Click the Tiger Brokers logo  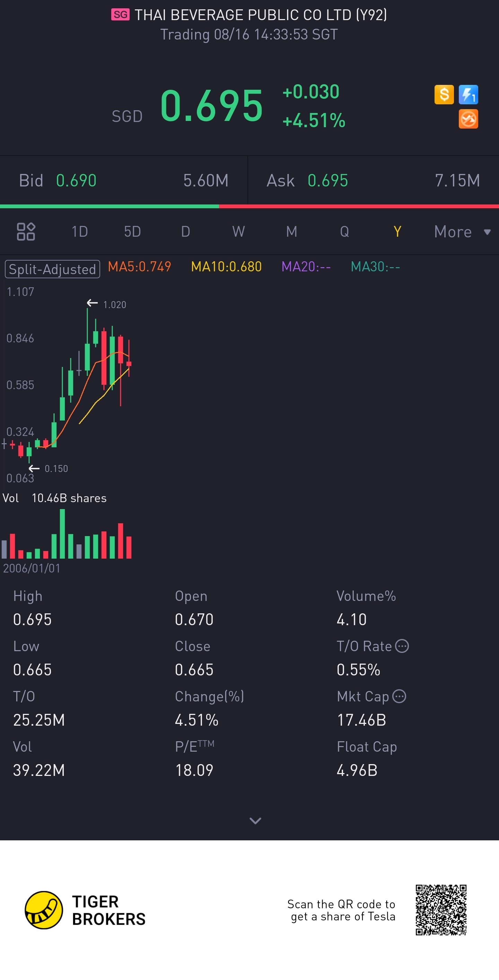44,910
